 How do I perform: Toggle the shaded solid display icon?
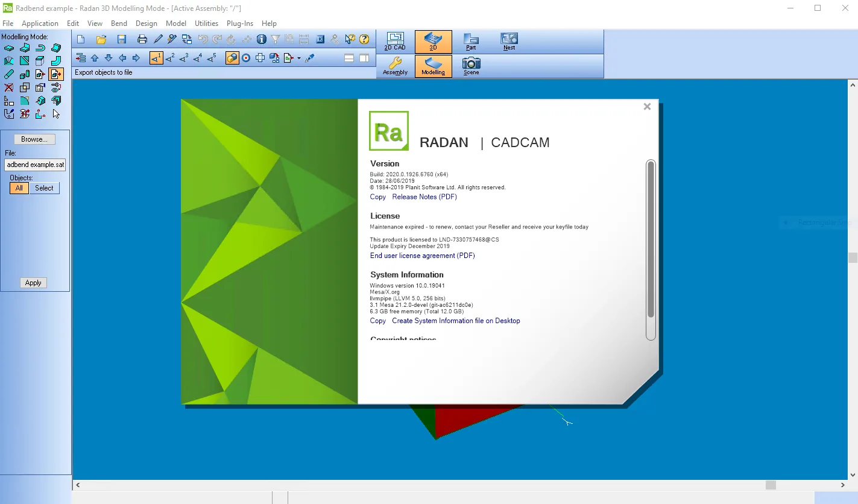coord(232,58)
